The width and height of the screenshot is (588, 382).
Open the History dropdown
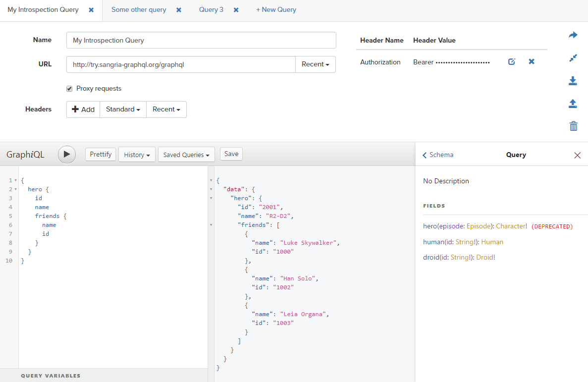pyautogui.click(x=137, y=154)
